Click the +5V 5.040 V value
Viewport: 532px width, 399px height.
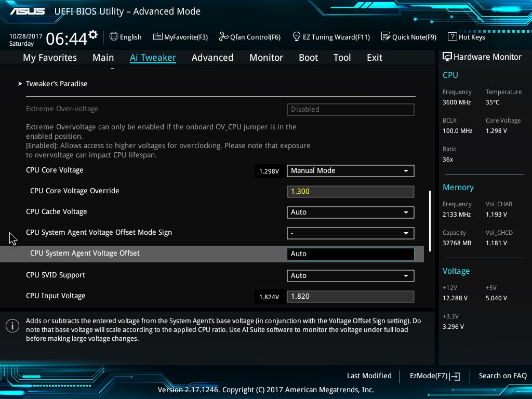tap(496, 298)
